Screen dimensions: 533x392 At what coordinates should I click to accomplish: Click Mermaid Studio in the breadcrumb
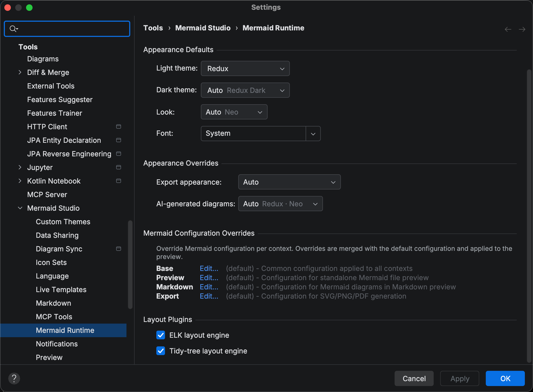(x=203, y=28)
